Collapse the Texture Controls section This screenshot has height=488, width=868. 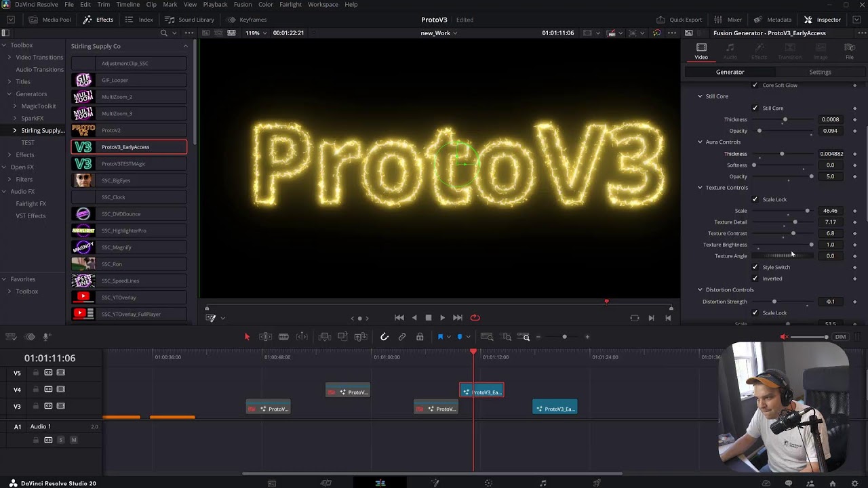point(700,188)
